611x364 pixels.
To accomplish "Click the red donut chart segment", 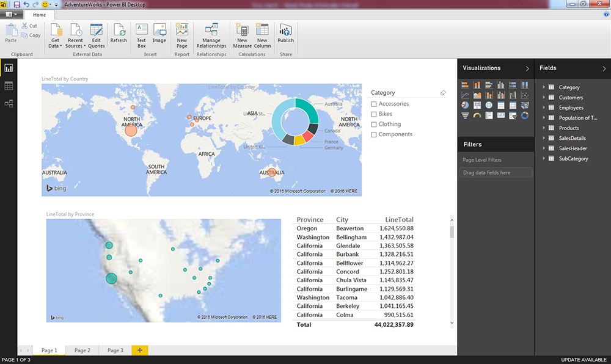I will pos(308,137).
